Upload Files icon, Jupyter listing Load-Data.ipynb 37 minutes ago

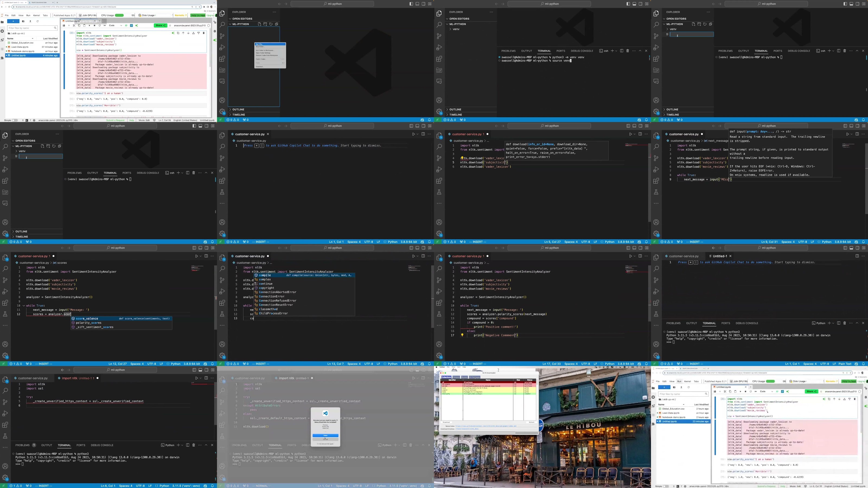pos(30,21)
